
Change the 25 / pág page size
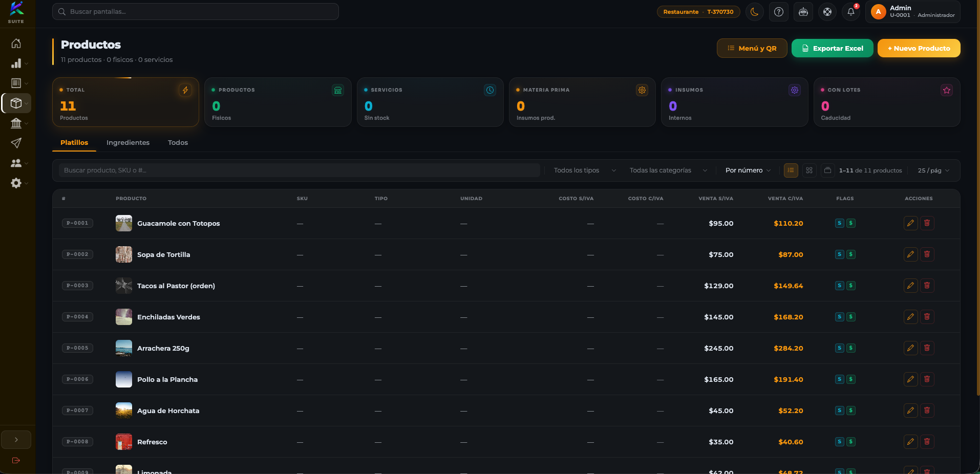click(x=933, y=170)
